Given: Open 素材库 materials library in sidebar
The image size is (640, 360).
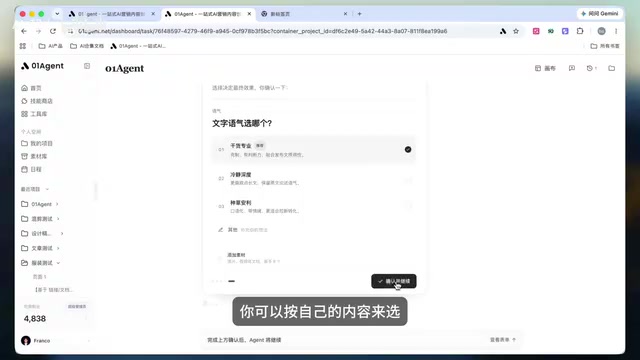Looking at the screenshot, I should coord(34,156).
